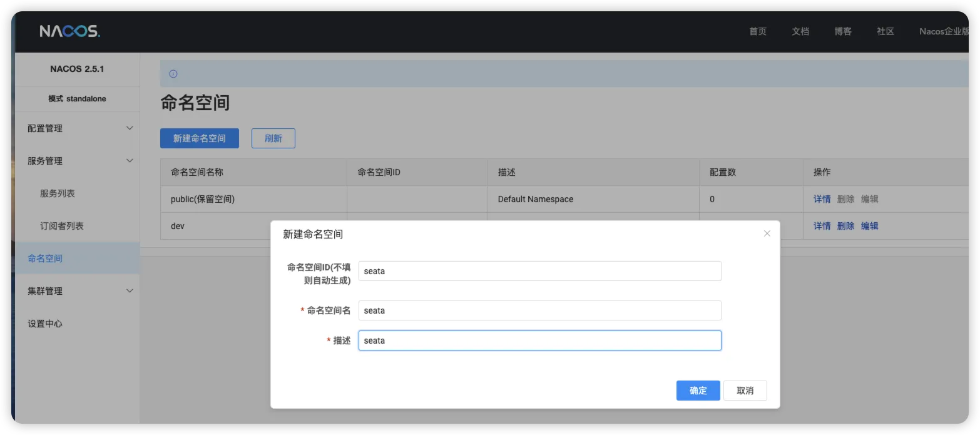Click the 新建命名空间 dialog title
This screenshot has height=435, width=980.
coord(313,234)
